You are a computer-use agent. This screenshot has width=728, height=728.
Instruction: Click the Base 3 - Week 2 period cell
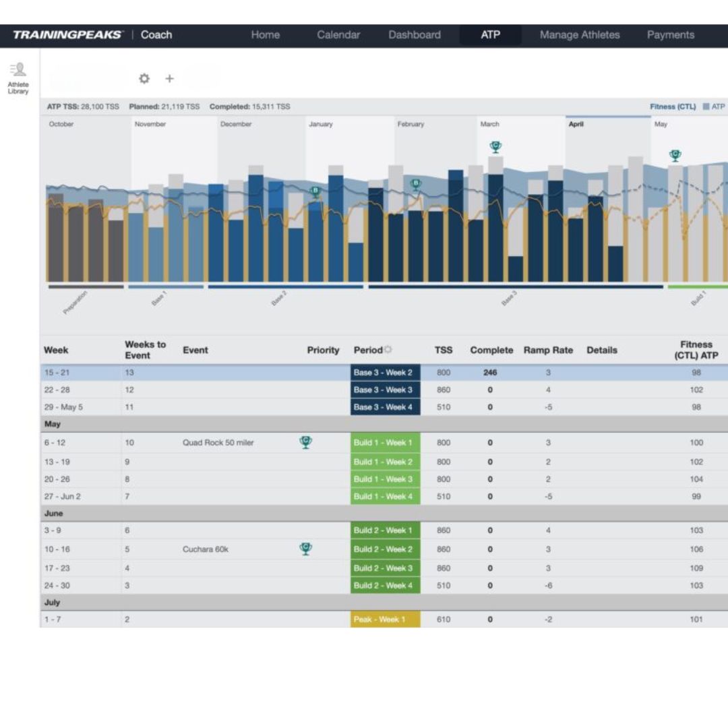pyautogui.click(x=385, y=373)
